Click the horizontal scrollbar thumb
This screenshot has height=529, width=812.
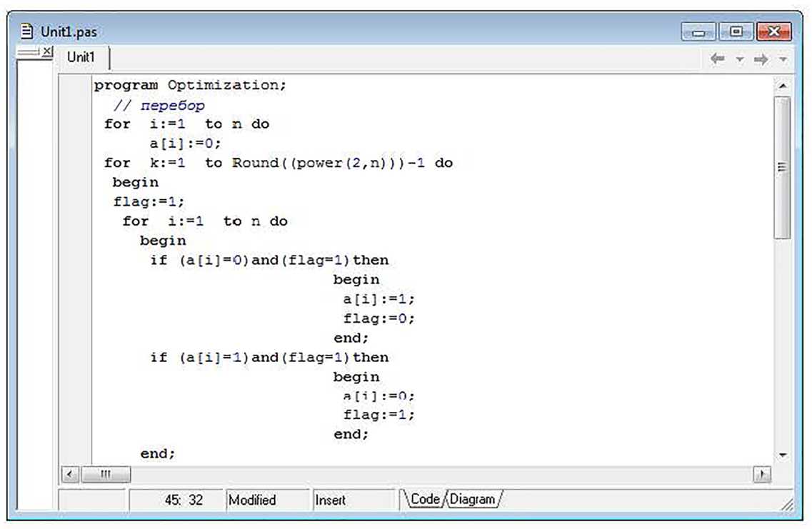106,473
